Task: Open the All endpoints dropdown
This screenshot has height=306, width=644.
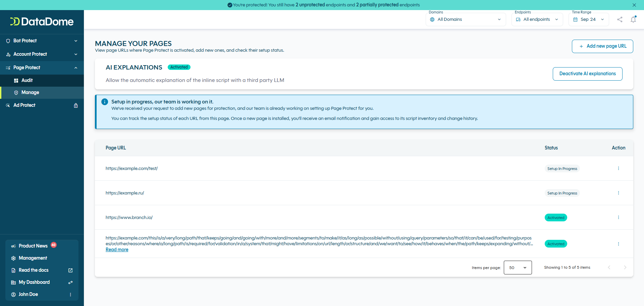Action: tap(537, 19)
